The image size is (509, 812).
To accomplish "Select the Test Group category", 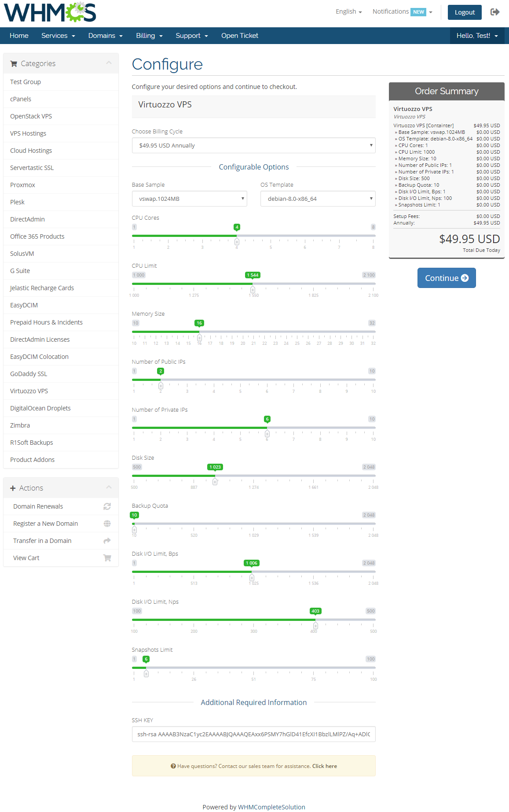I will (61, 82).
